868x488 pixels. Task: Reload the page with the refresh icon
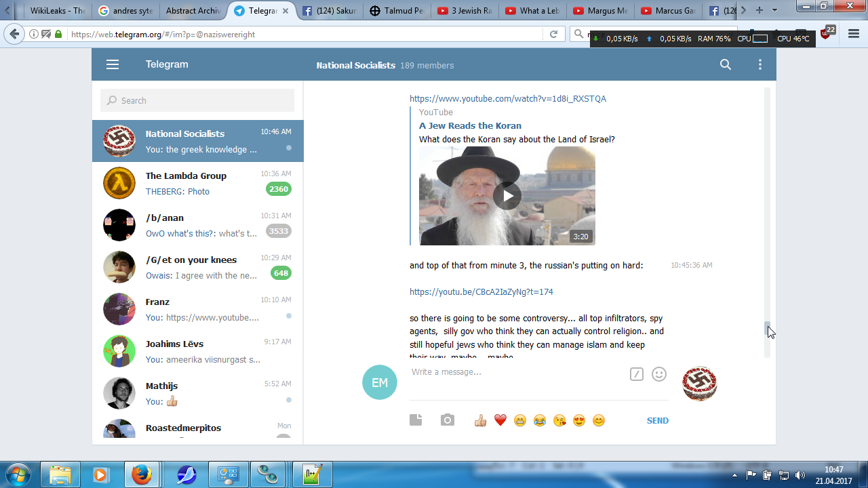pos(553,34)
